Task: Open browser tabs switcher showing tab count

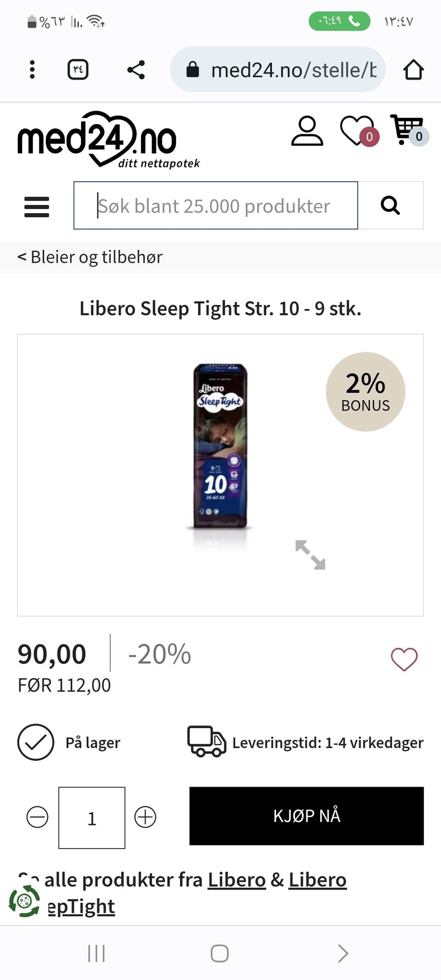Action: [x=78, y=69]
